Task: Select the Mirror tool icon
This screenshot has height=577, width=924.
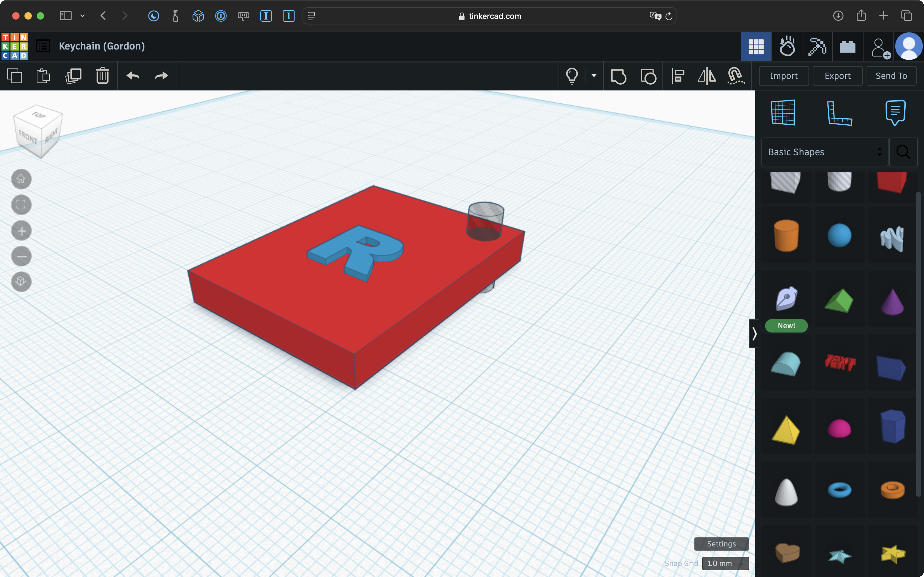Action: [x=706, y=76]
